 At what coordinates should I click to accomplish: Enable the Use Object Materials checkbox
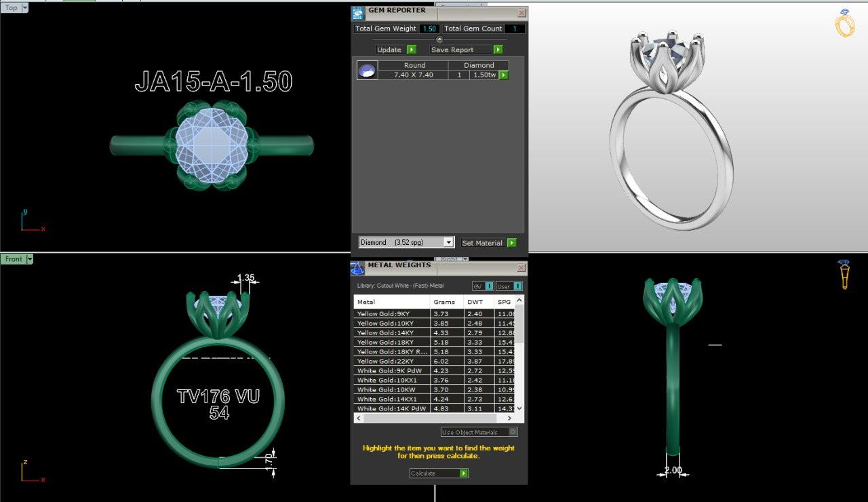[513, 432]
